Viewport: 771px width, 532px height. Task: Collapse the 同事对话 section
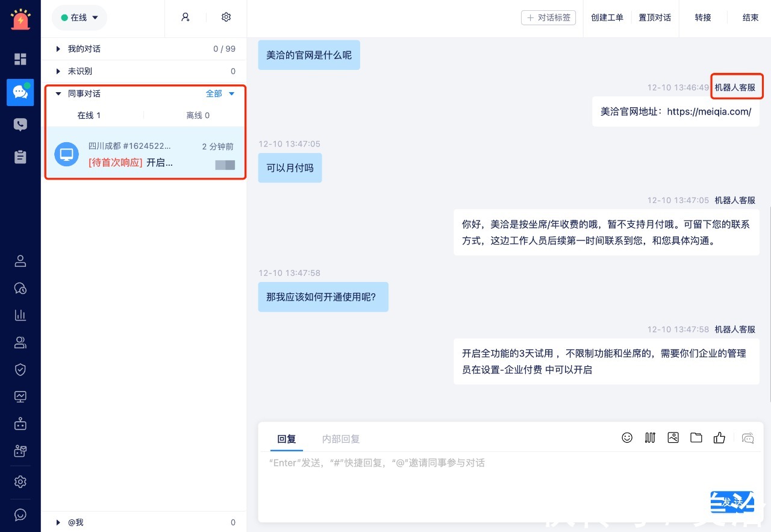pos(58,94)
